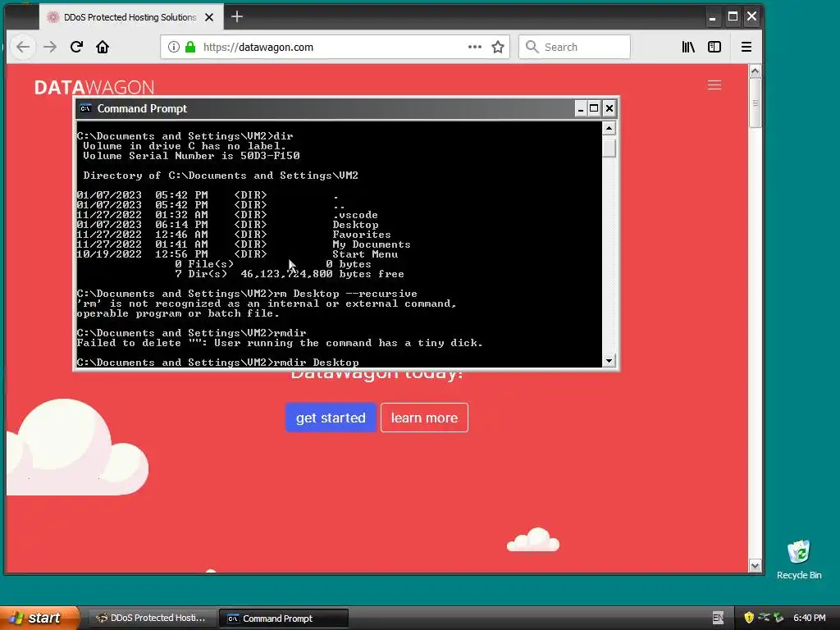The width and height of the screenshot is (840, 630).
Task: Minimize the Firefox window
Action: tap(713, 17)
